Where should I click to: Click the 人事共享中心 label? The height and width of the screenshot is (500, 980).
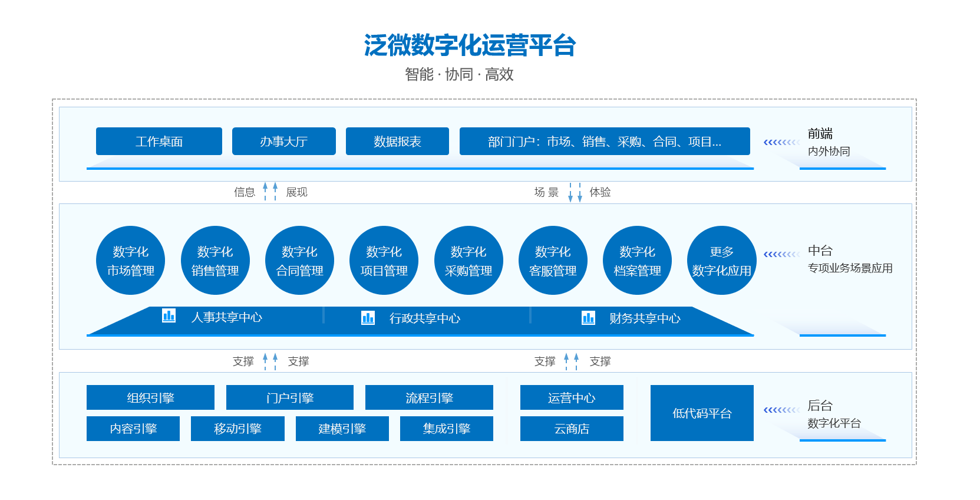[227, 317]
